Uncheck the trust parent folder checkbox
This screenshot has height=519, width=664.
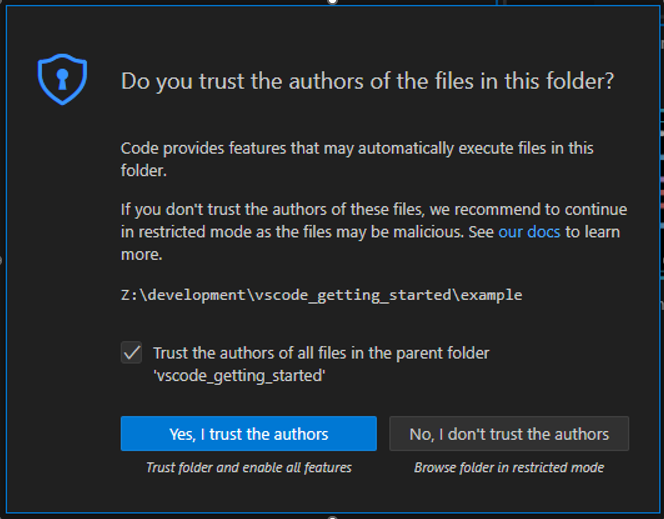(131, 353)
